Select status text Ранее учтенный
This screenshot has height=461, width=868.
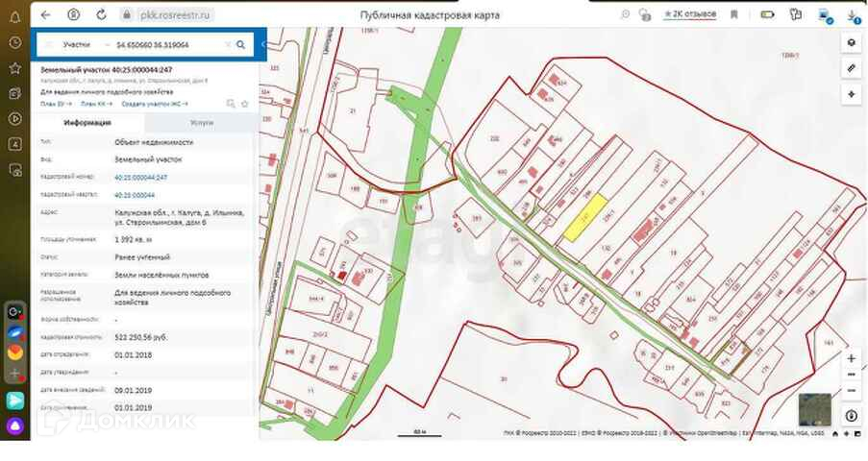[142, 257]
